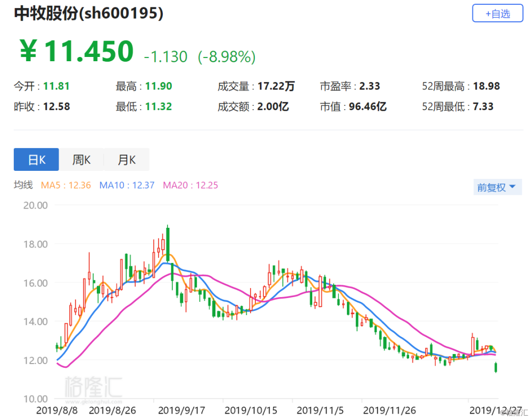
Task: Toggle the MA10 moving average legend
Action: coord(127,185)
